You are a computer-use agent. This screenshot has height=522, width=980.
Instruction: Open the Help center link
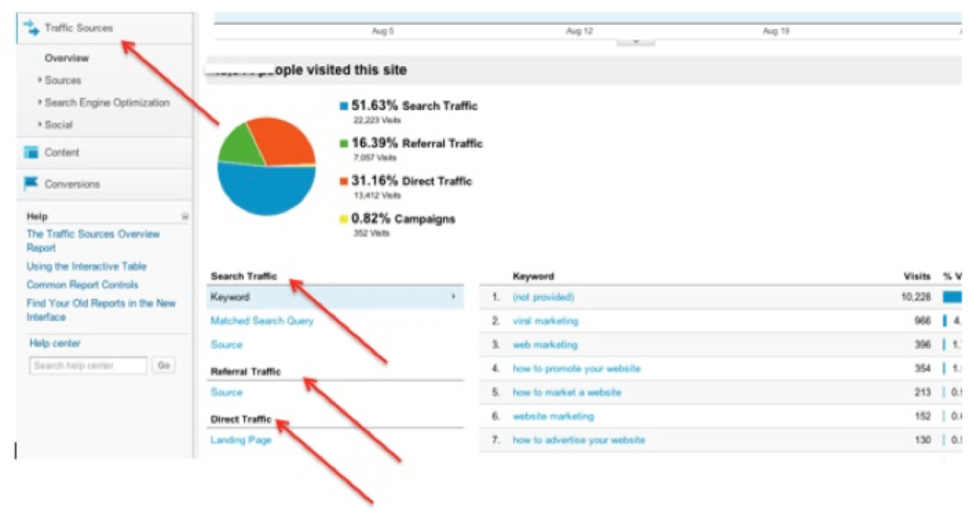pos(55,343)
